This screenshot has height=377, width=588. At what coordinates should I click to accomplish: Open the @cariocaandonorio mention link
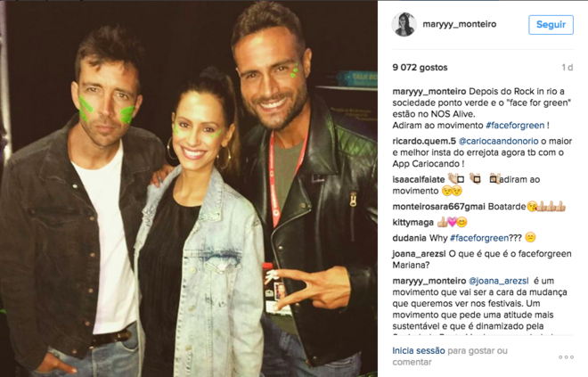[498, 141]
